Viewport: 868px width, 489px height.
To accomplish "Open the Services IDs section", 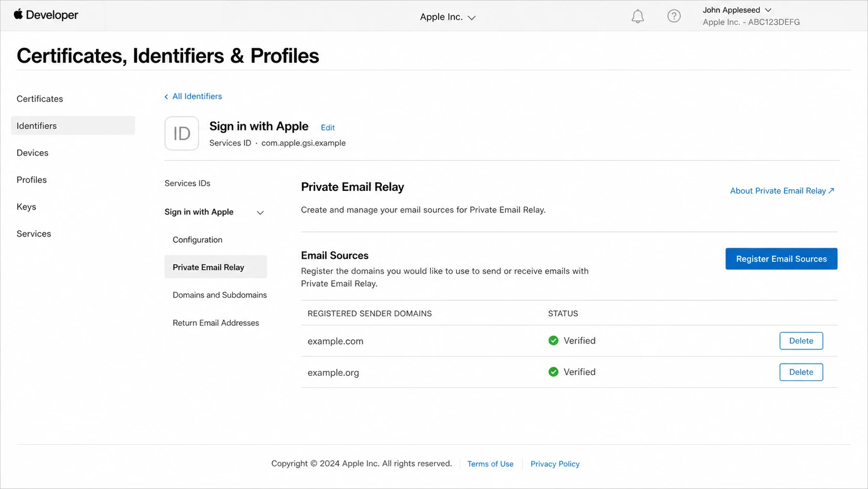I will pos(187,183).
